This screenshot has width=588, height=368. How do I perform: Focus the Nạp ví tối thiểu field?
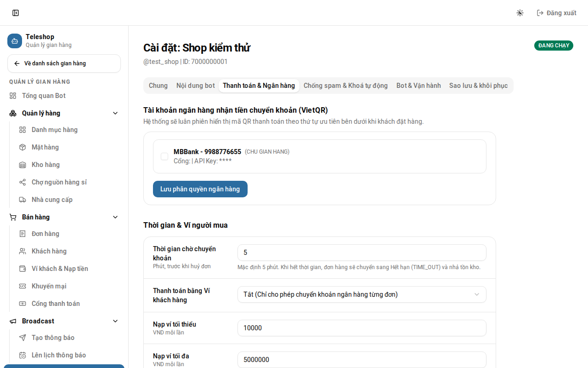click(x=362, y=328)
